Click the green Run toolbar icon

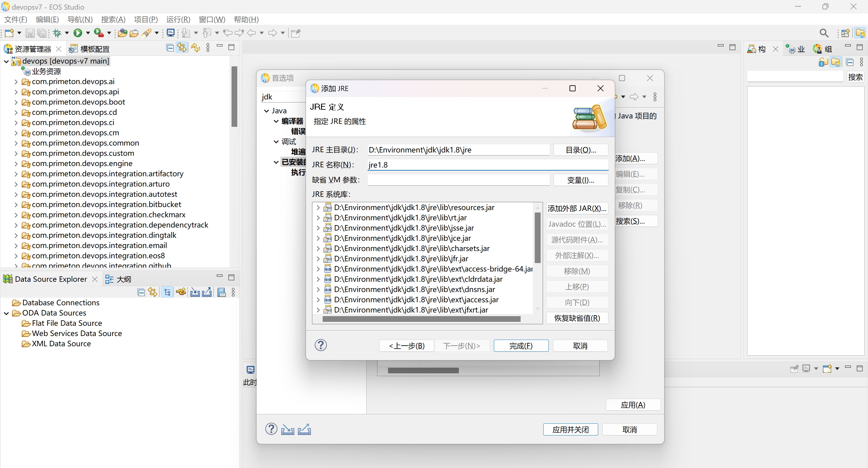point(78,33)
